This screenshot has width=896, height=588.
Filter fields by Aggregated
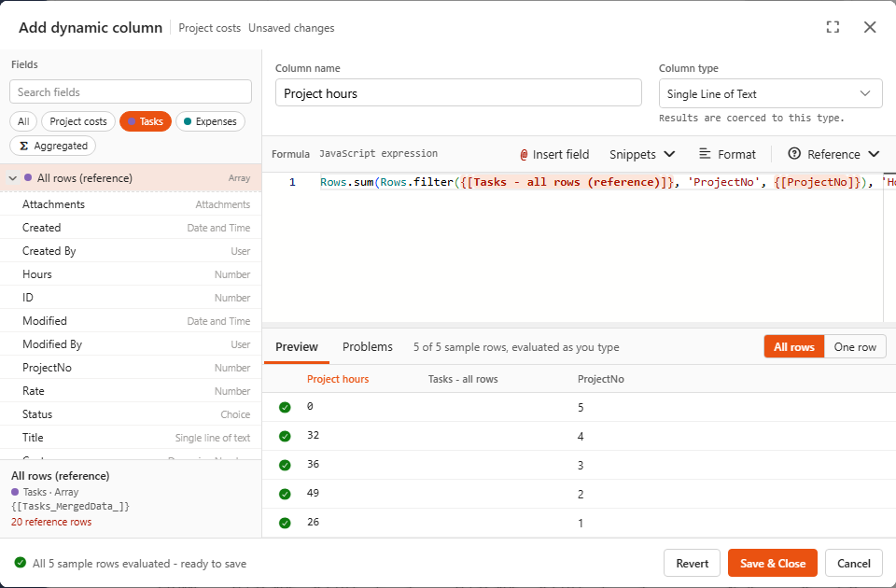point(52,146)
